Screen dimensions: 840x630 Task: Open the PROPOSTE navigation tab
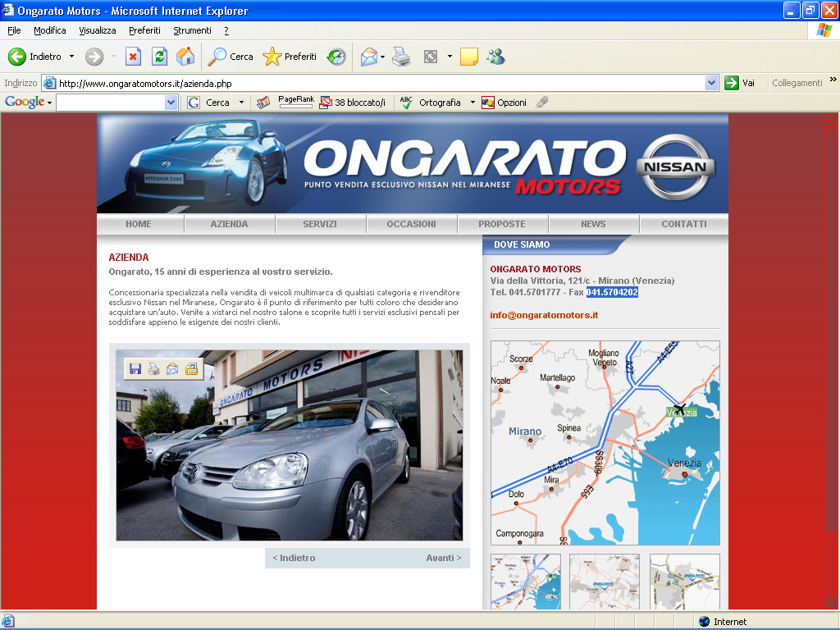tap(502, 224)
